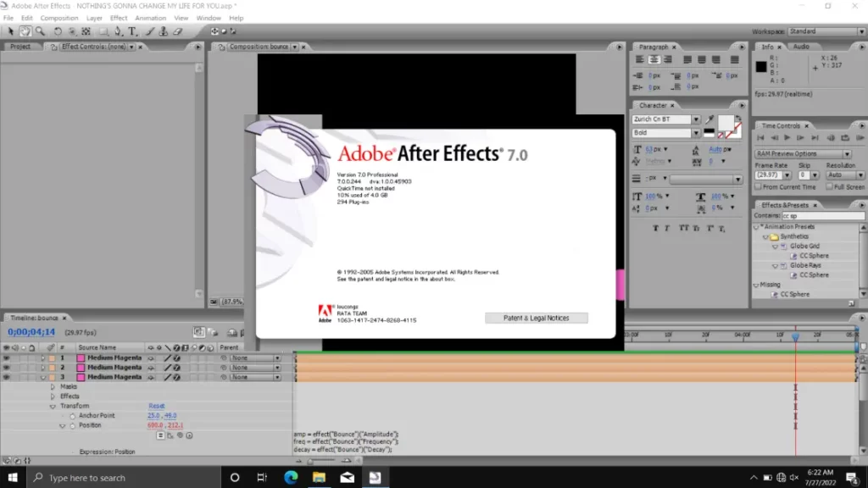Click Reset next to Transform

(157, 406)
